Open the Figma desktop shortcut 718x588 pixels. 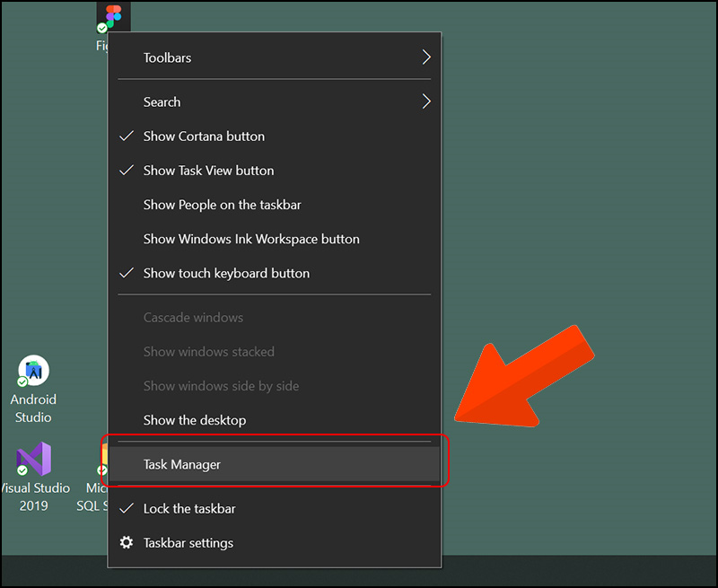click(x=112, y=17)
